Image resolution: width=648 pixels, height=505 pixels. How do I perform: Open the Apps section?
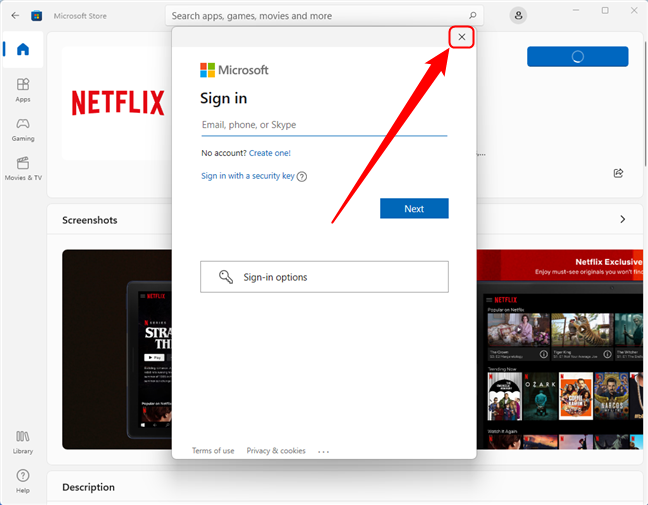22,90
